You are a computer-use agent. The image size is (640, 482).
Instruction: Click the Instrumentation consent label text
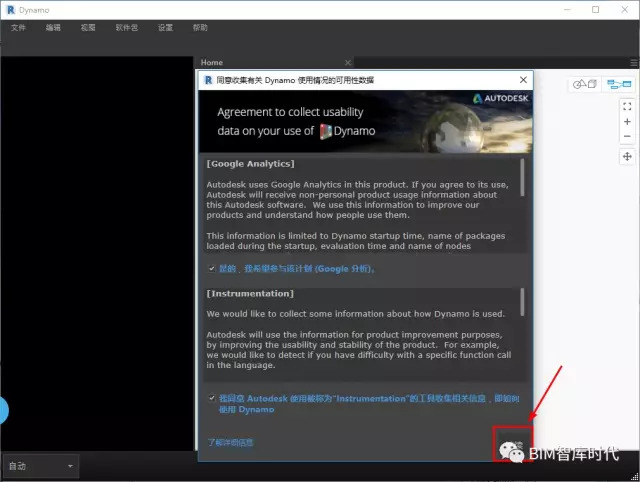tap(369, 404)
